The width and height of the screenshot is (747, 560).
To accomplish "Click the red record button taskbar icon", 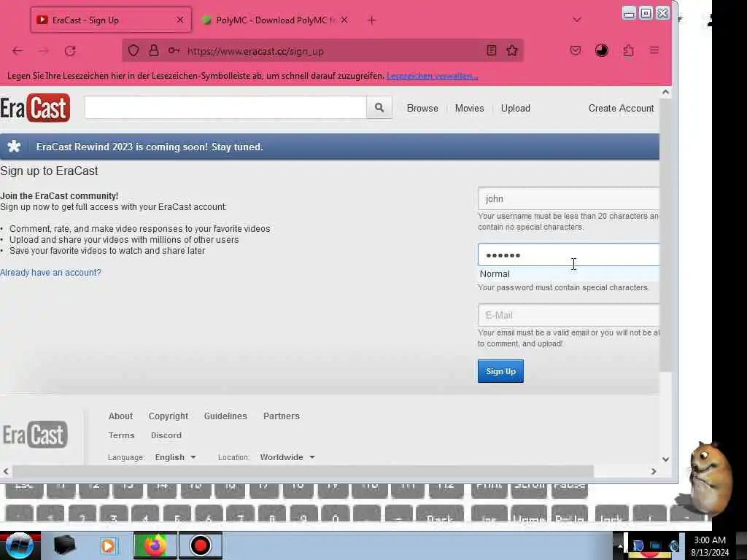I will [x=200, y=545].
